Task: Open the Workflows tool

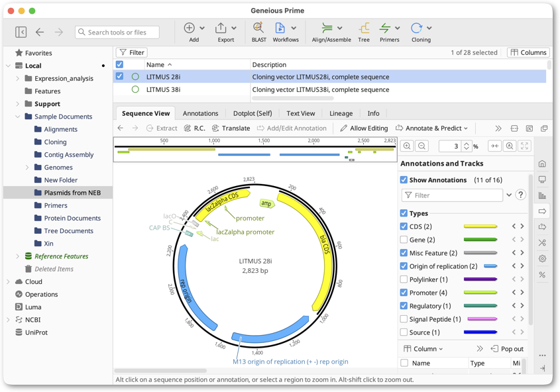Action: (280, 28)
